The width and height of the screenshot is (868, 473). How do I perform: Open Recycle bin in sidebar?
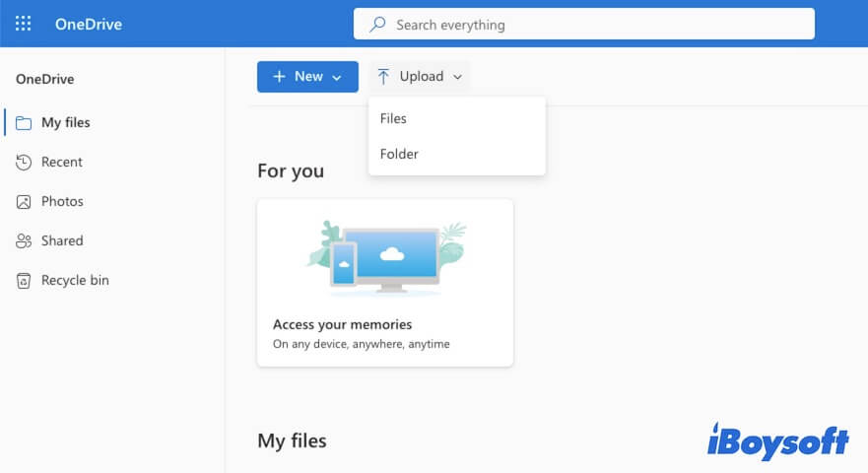coord(75,280)
